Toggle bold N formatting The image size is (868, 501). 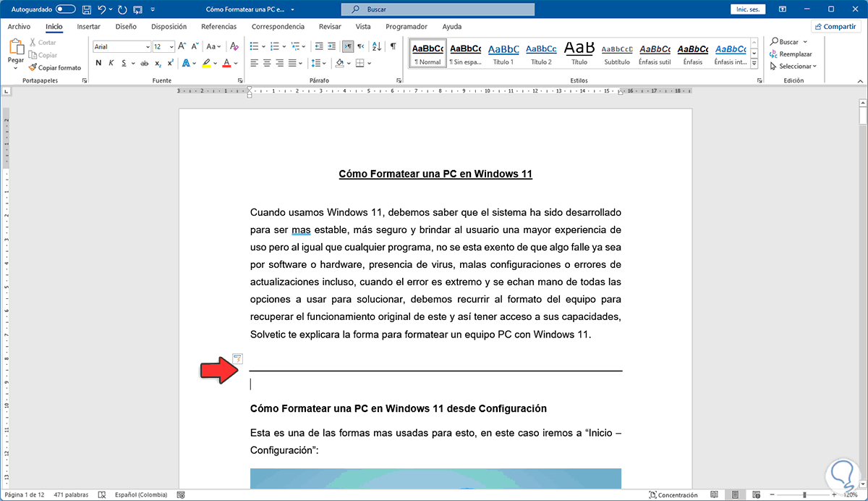(99, 64)
